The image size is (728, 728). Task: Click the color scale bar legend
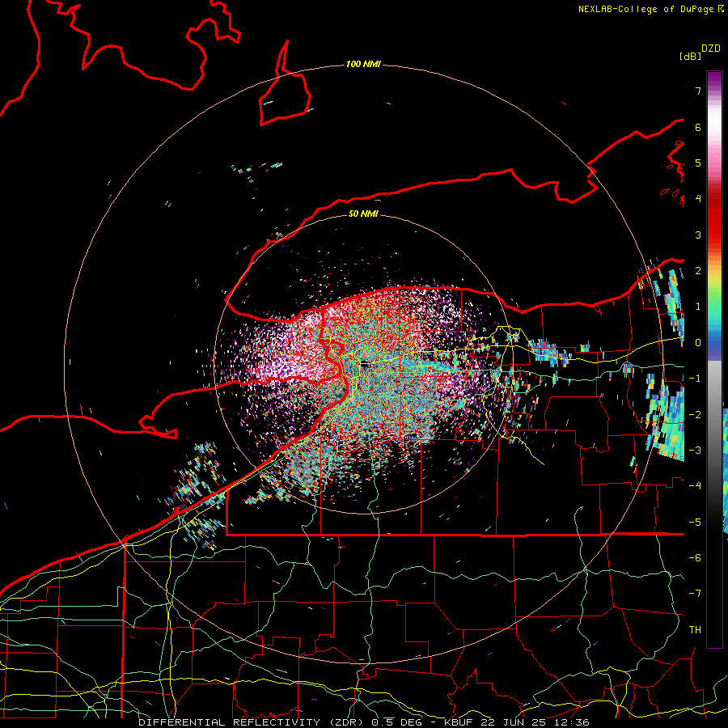714,359
